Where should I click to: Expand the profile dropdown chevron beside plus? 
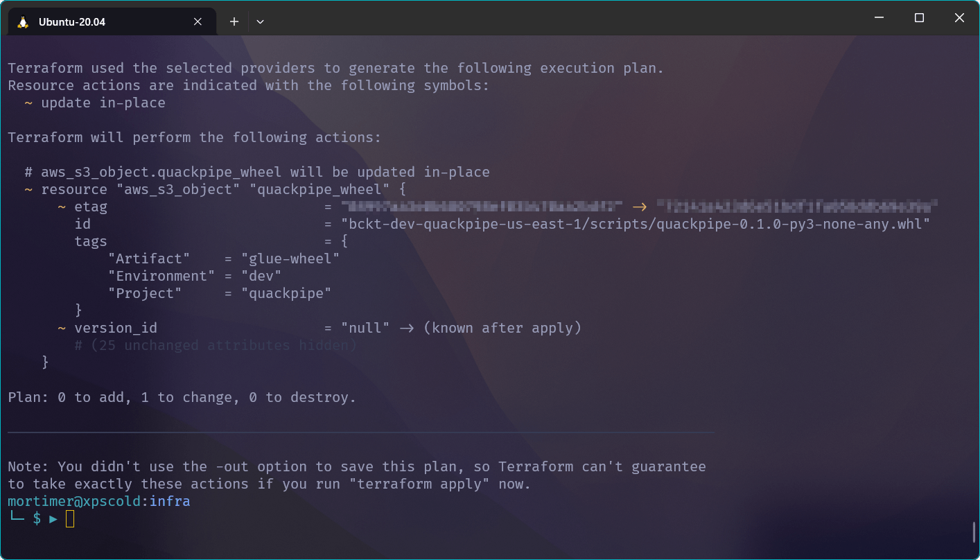[x=260, y=21]
